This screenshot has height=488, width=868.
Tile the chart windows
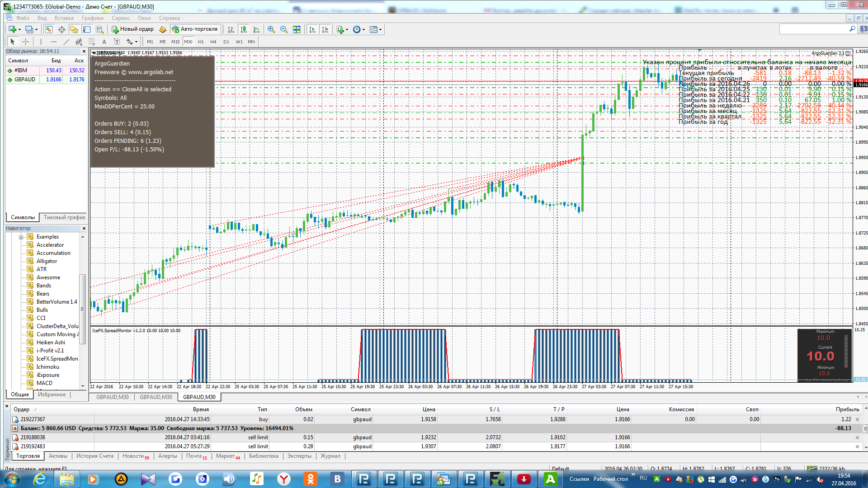(297, 29)
